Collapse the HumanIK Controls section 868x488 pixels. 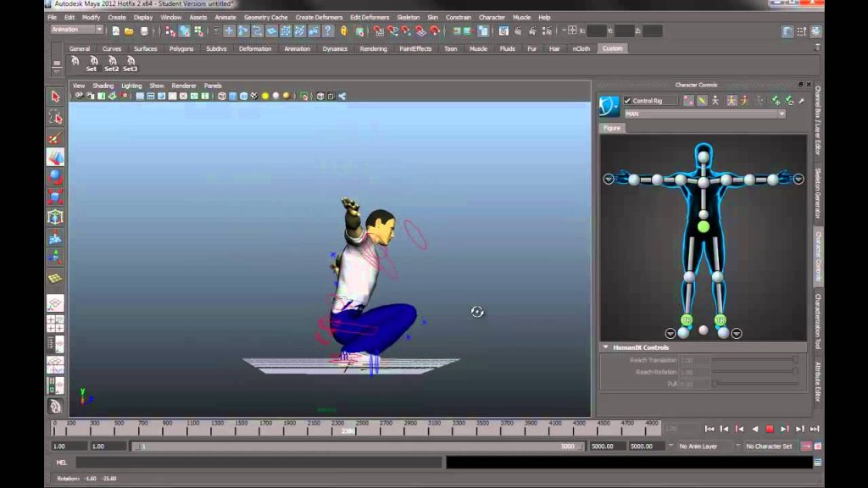point(605,347)
